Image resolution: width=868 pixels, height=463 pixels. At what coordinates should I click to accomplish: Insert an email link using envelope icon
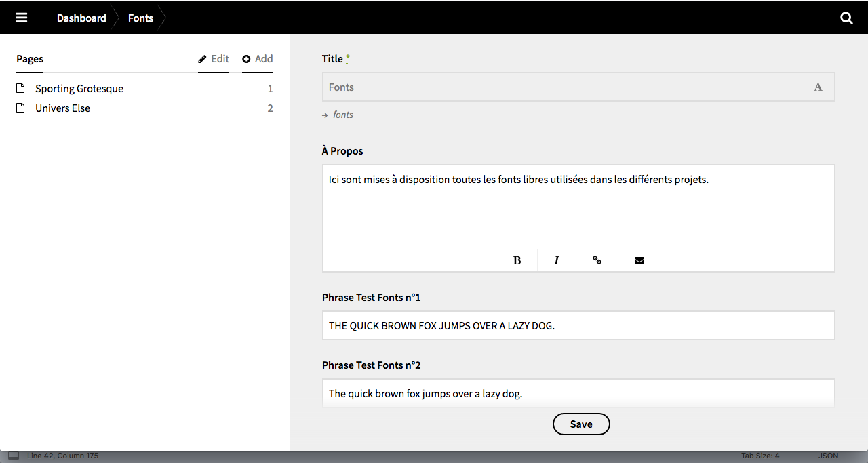[x=639, y=260]
